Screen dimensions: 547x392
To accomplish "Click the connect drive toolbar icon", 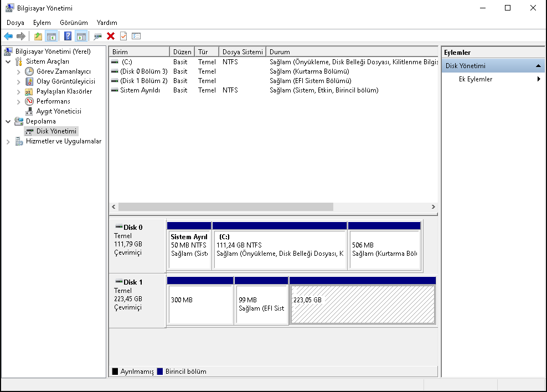I will [x=97, y=37].
